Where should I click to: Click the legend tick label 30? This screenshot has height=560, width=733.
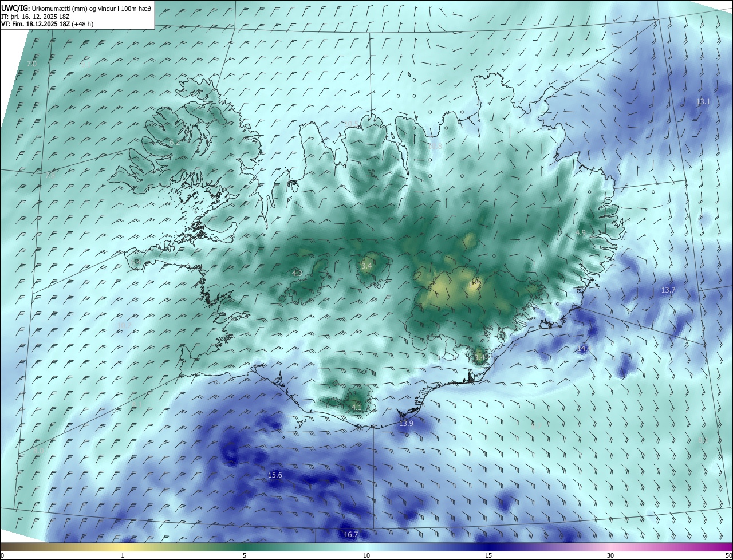point(610,555)
